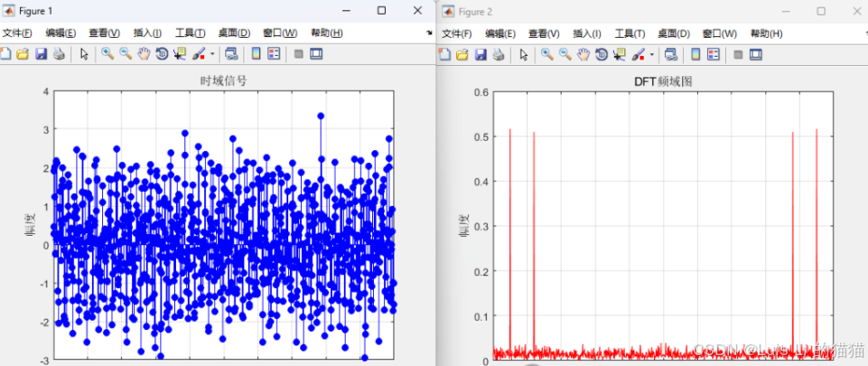Open brush color dropdown arrow in Figure 1

pyautogui.click(x=211, y=55)
